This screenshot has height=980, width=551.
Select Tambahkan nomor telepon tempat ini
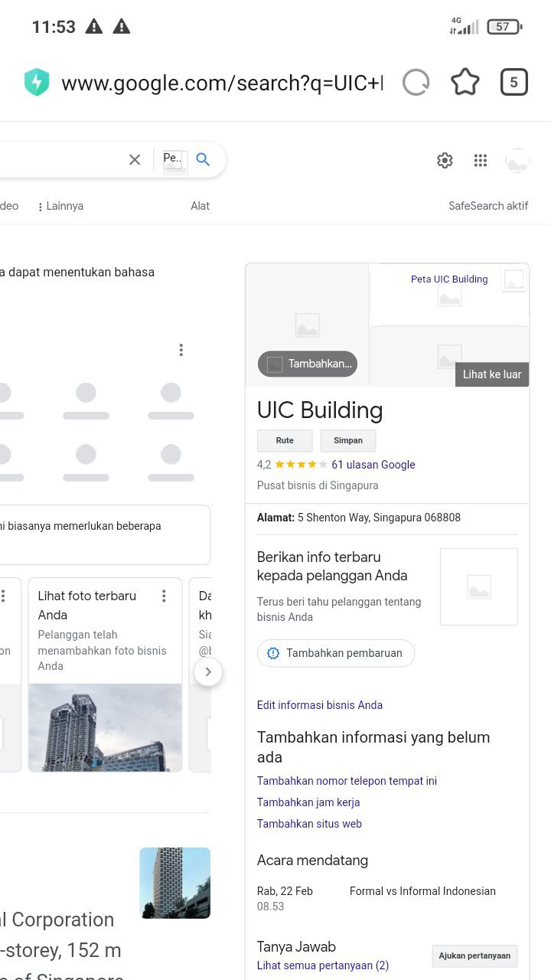[x=347, y=781]
